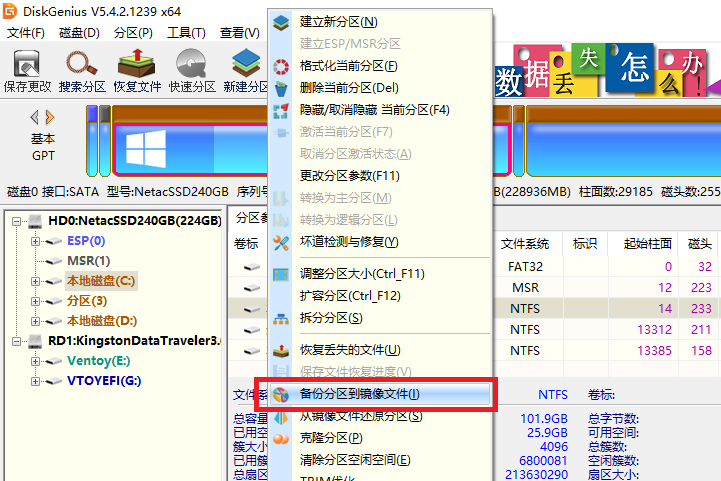Click the 调整分区大小 resize icon

pos(281,275)
